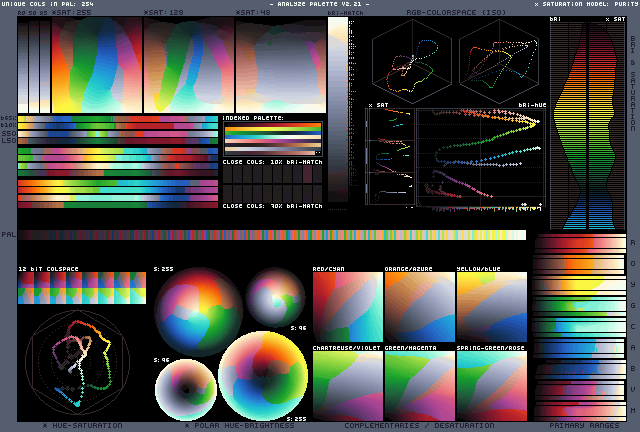
Task: Select the SAT:128 hue map panel
Action: click(188, 65)
